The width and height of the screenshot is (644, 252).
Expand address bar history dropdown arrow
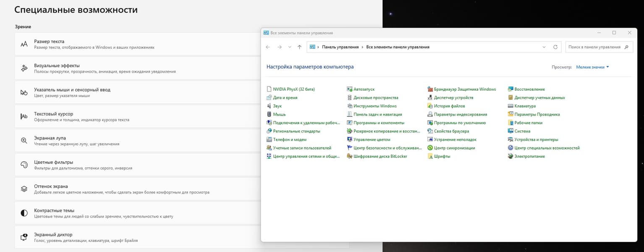[x=544, y=47]
